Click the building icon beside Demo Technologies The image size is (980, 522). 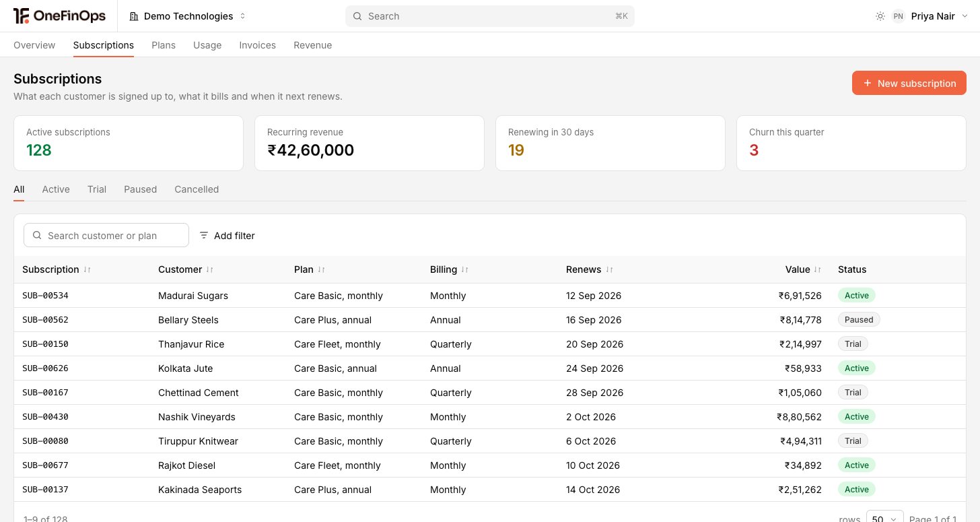click(x=134, y=16)
